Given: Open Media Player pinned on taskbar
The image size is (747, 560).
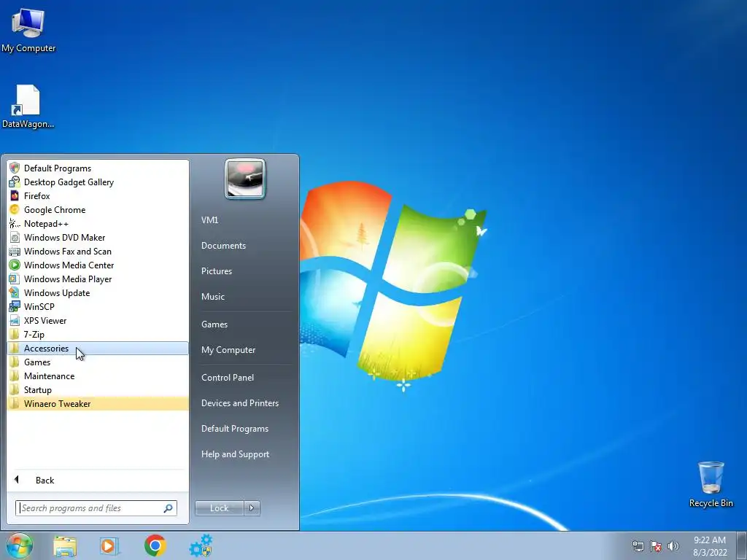Looking at the screenshot, I should [109, 546].
